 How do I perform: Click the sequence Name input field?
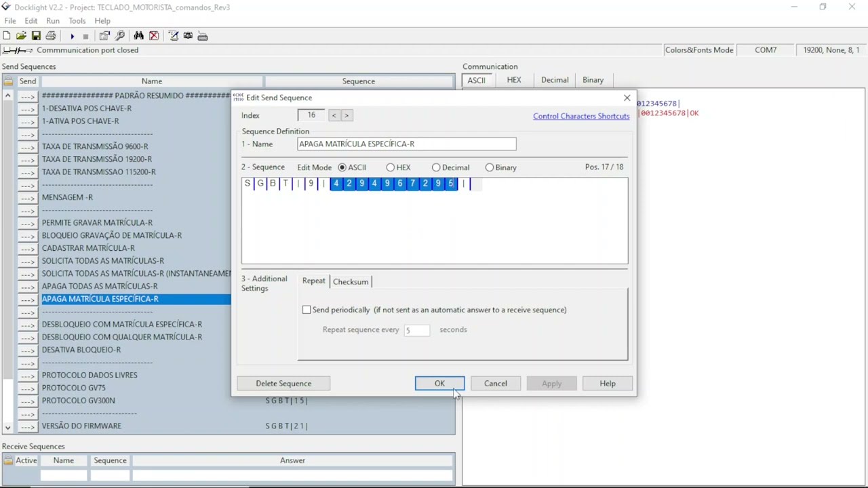(x=406, y=144)
